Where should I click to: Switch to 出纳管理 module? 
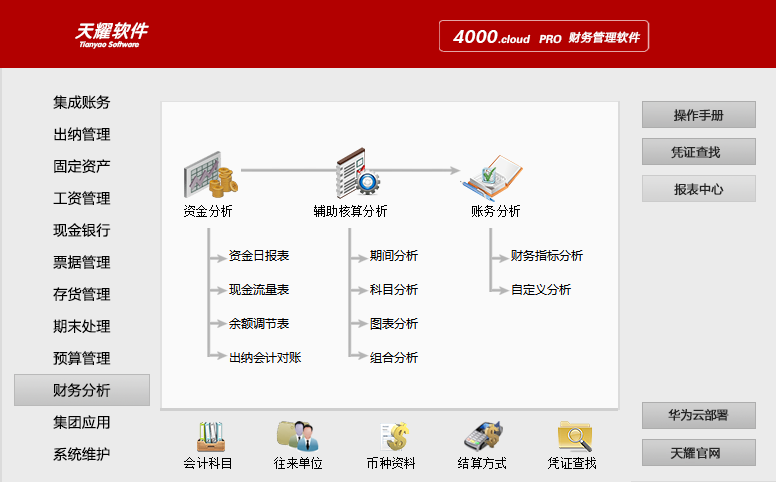[82, 134]
